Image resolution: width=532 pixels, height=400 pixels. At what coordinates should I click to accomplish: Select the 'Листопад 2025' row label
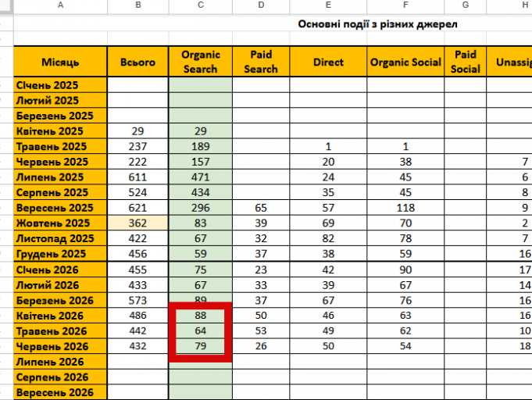[60, 238]
